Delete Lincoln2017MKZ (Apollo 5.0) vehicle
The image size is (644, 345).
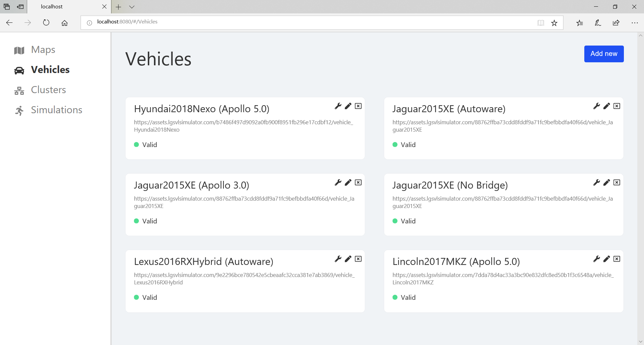coord(617,259)
